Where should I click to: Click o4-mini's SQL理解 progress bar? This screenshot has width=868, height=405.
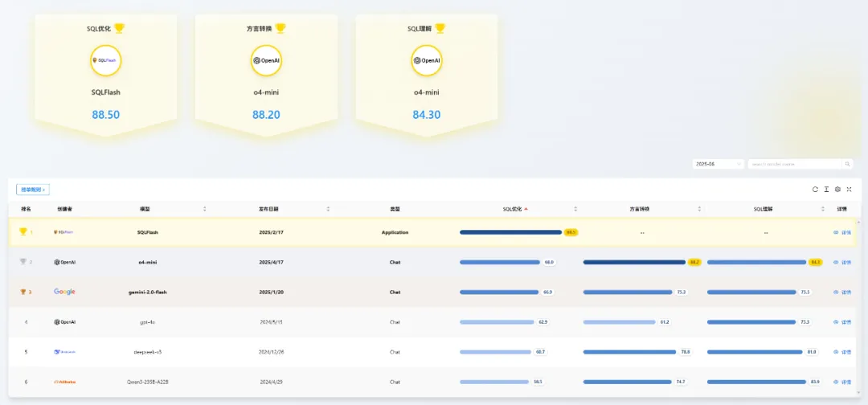point(757,262)
